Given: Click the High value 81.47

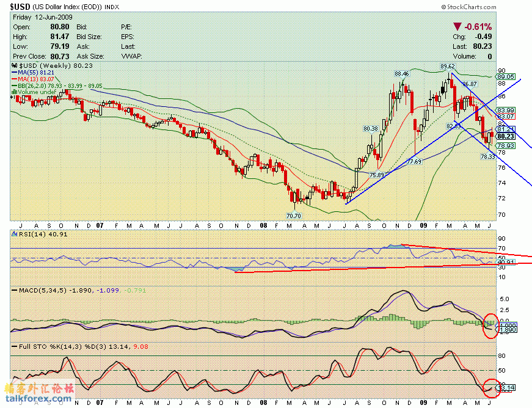Looking at the screenshot, I should coord(60,37).
